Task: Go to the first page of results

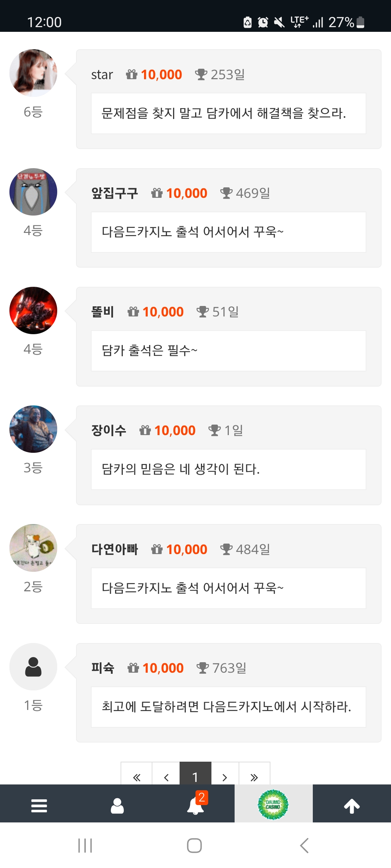Action: [136, 776]
